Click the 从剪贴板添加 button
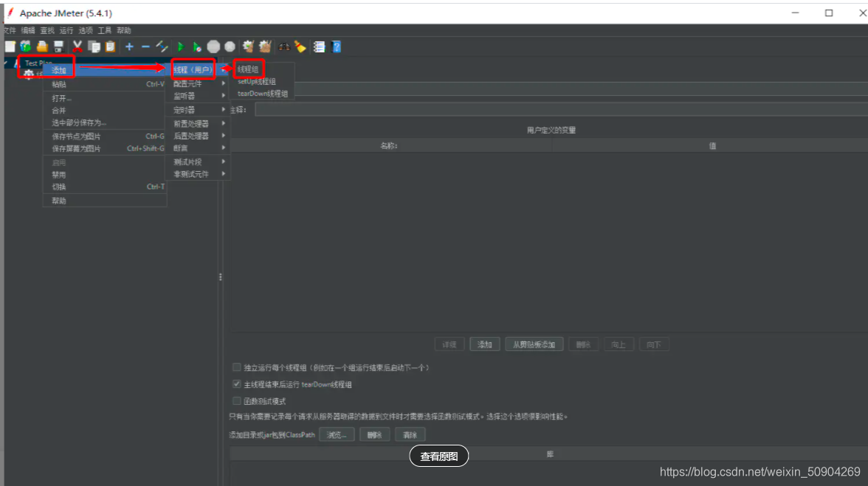Viewport: 868px width, 486px height. [534, 344]
